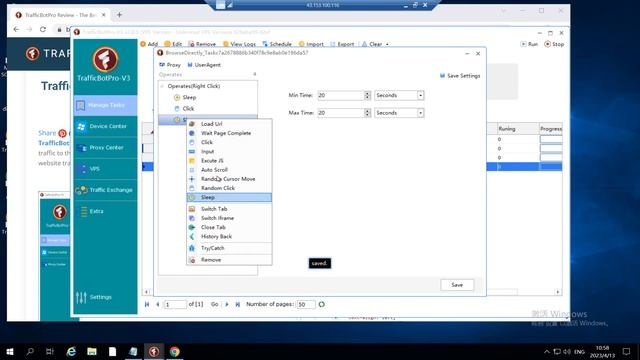Click Export in main toolbar
The image size is (640, 360).
[342, 44]
